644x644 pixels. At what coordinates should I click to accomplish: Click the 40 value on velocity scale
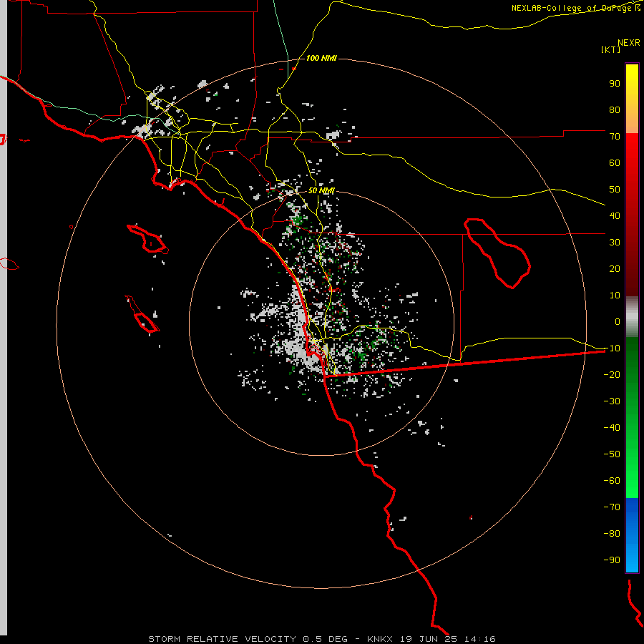[x=615, y=215]
